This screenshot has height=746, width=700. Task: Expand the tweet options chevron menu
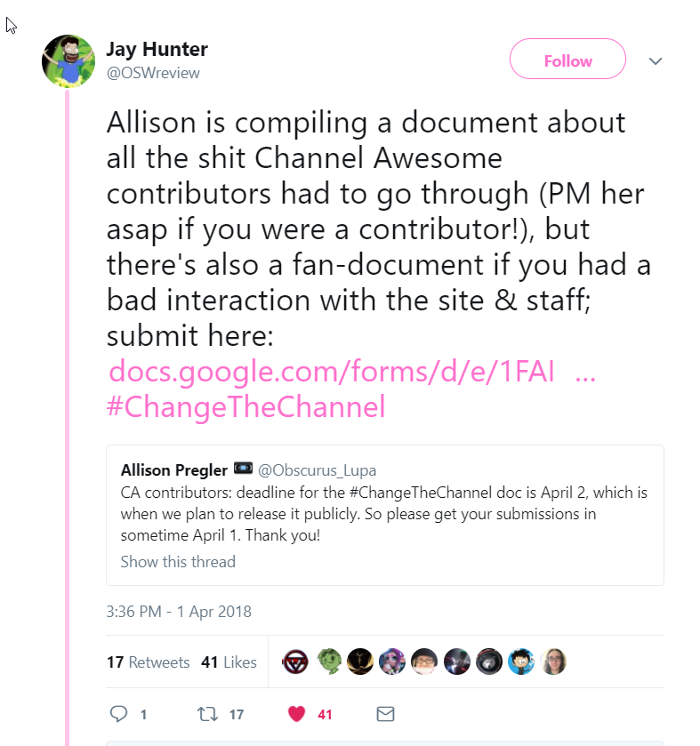(x=656, y=60)
